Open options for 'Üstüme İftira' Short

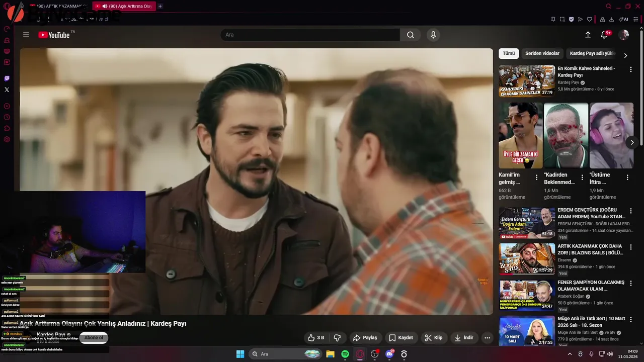pyautogui.click(x=627, y=177)
